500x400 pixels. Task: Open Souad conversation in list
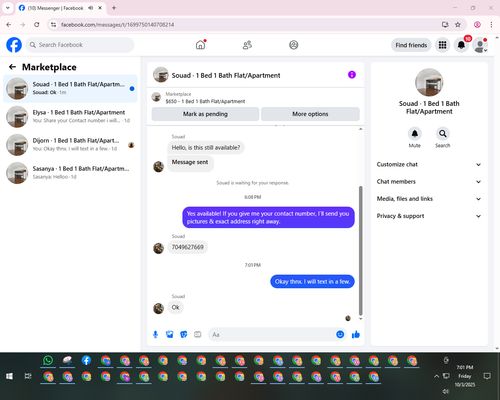coord(70,89)
